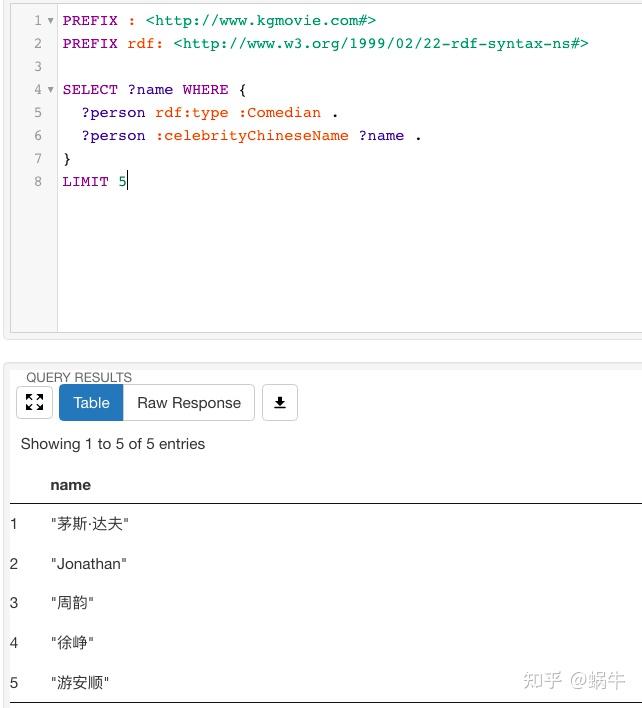
Task: Sort results by the name column header
Action: pyautogui.click(x=70, y=484)
